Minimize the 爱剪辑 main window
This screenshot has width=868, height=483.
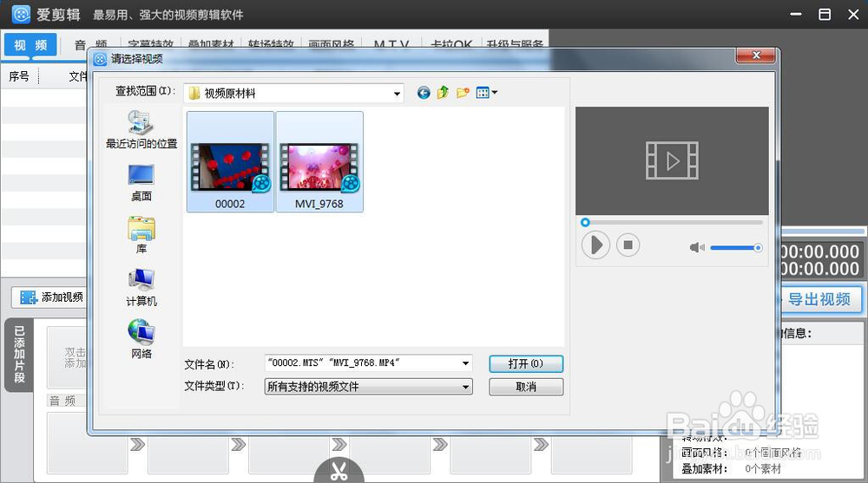click(x=796, y=15)
